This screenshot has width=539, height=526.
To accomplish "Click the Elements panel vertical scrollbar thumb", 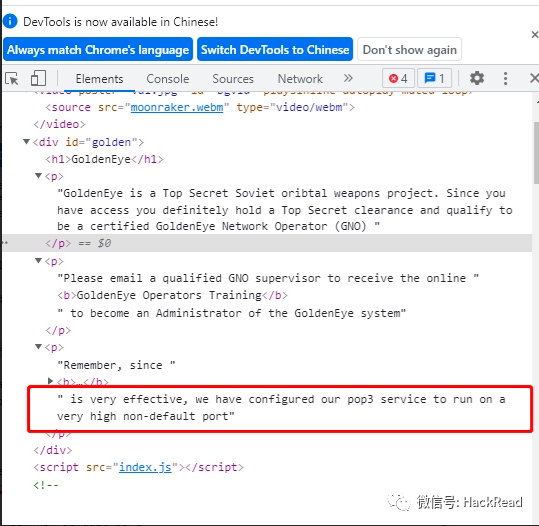I will pos(536,153).
